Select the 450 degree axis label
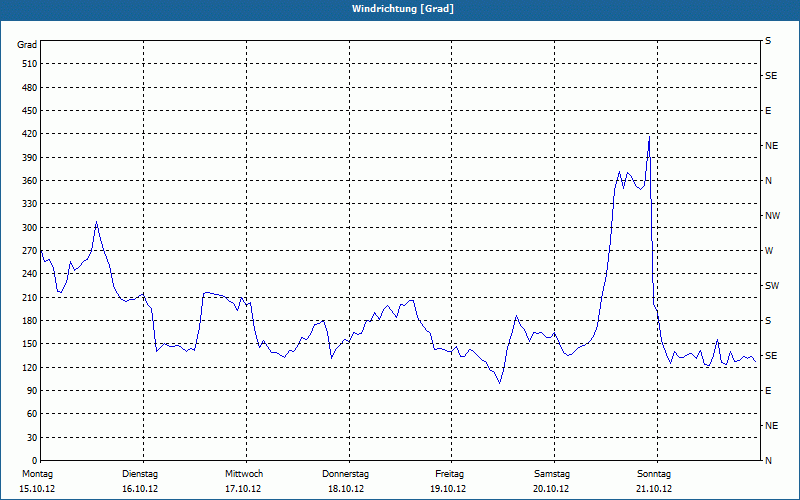The width and height of the screenshot is (800, 500). [30, 111]
